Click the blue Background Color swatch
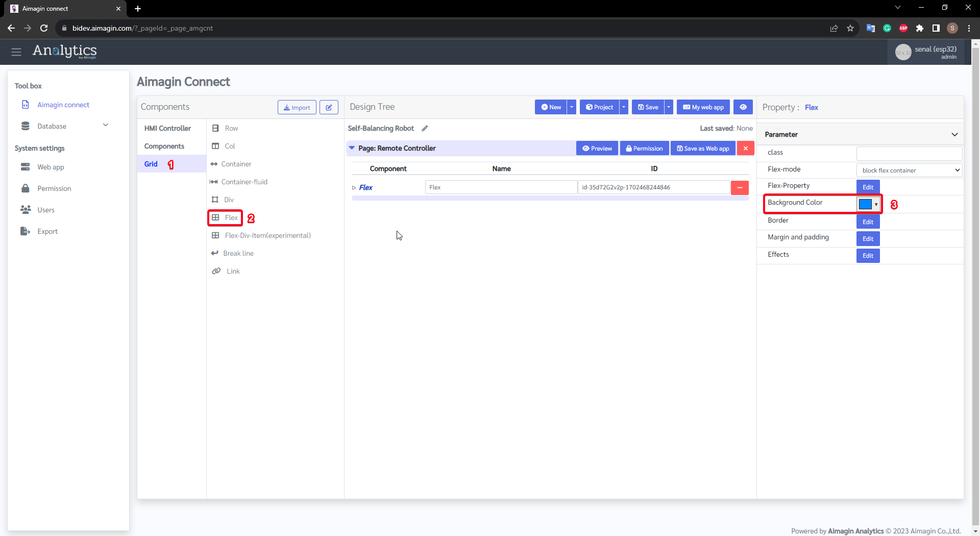 tap(865, 204)
